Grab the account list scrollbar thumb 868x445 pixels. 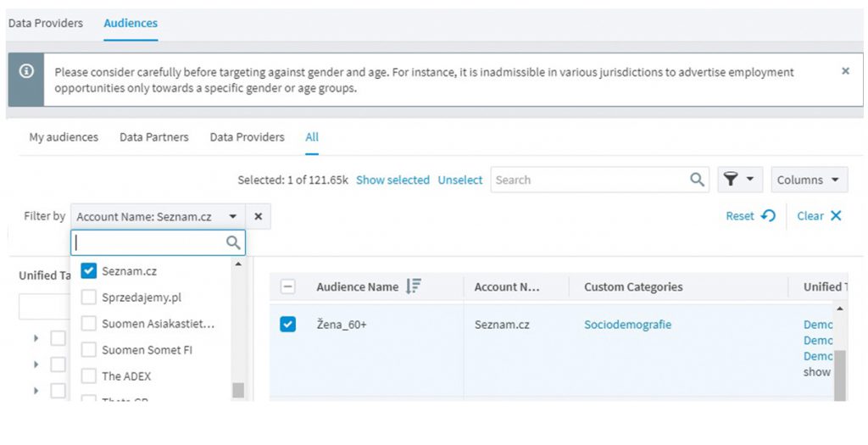238,390
